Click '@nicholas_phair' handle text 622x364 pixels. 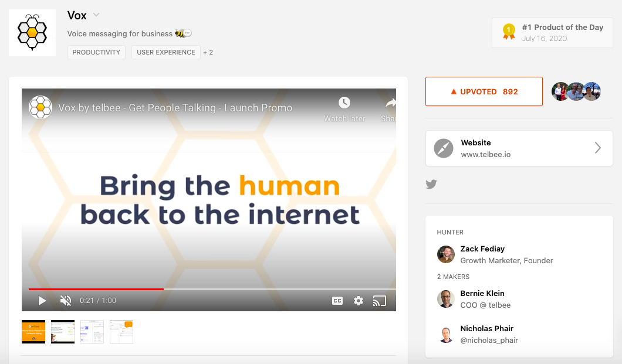pyautogui.click(x=489, y=340)
